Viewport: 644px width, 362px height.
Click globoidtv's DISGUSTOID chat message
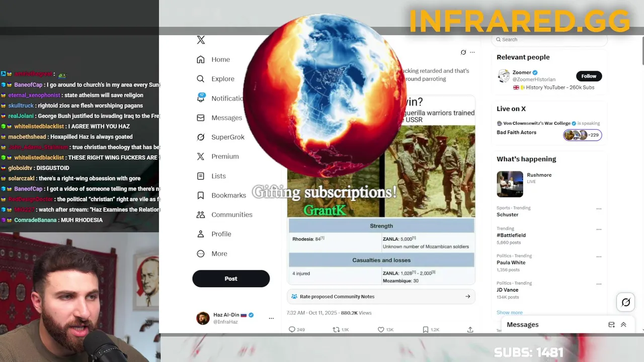pyautogui.click(x=53, y=168)
